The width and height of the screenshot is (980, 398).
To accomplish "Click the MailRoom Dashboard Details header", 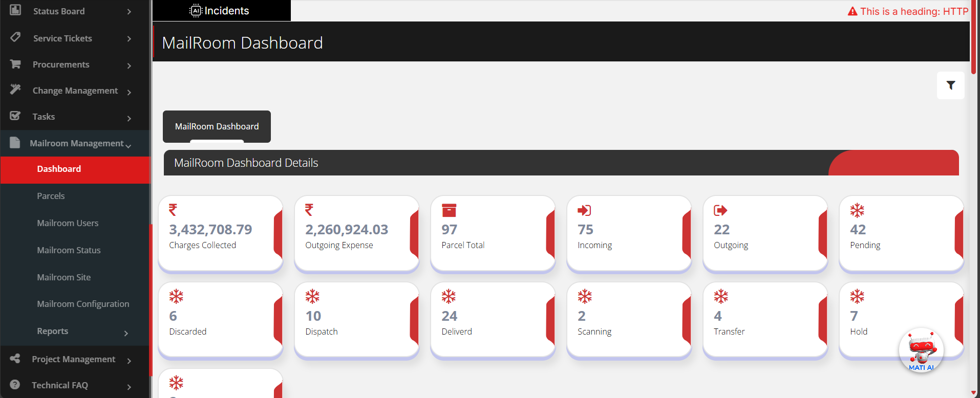I will tap(561, 163).
